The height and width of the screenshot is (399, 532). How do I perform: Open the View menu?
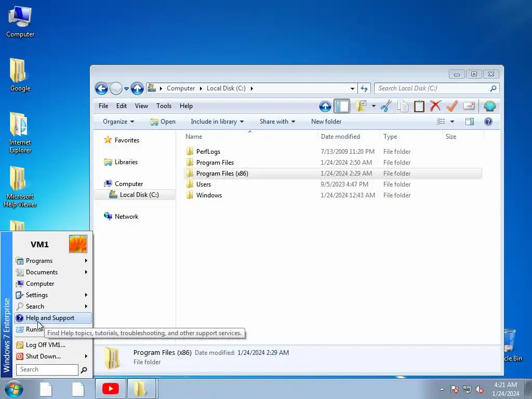[x=141, y=106]
